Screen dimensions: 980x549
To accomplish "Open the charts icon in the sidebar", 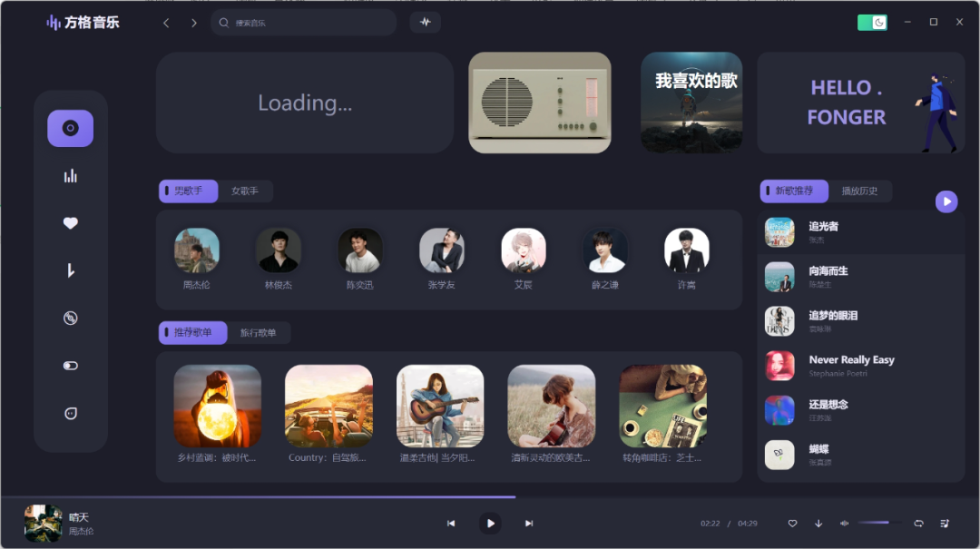I will point(71,176).
